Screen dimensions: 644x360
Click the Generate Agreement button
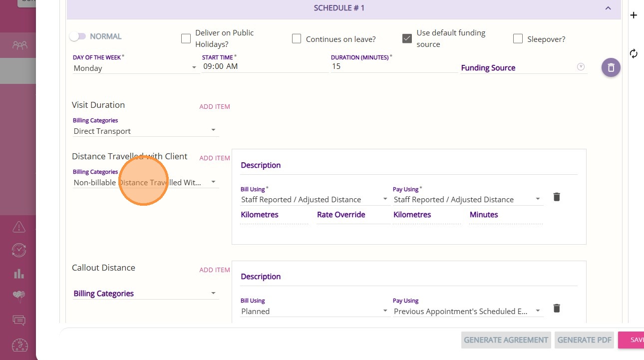pos(506,340)
